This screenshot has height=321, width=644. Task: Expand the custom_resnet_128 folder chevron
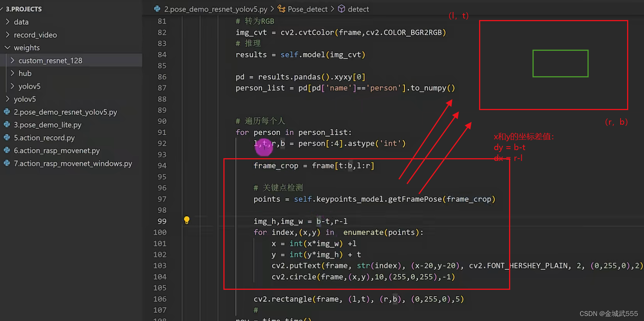point(12,60)
